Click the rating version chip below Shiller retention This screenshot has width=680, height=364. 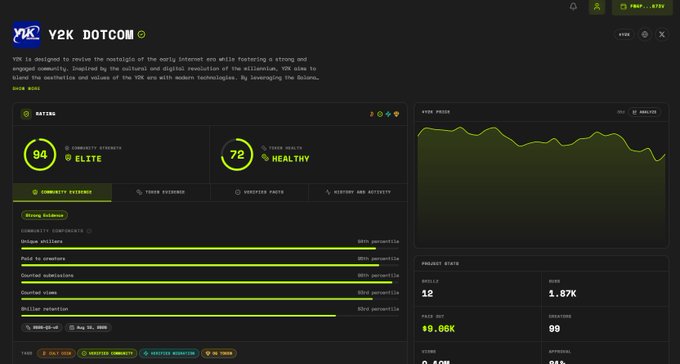[x=42, y=328]
